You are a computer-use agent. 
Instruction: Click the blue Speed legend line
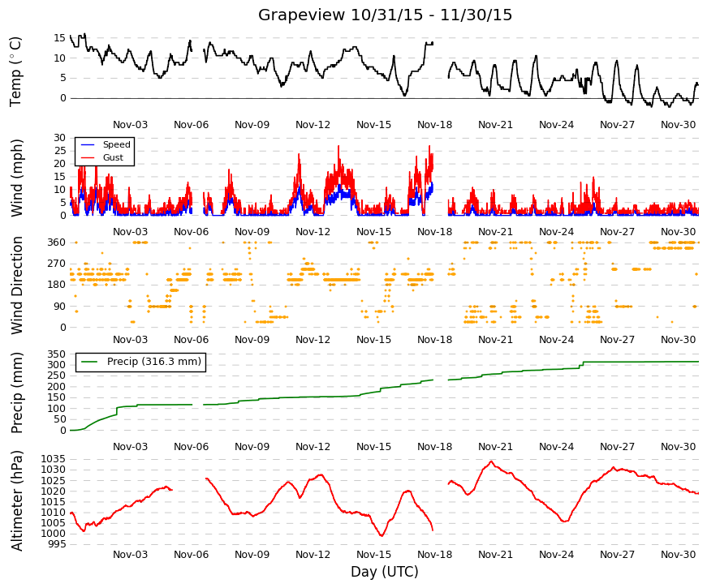click(x=88, y=144)
